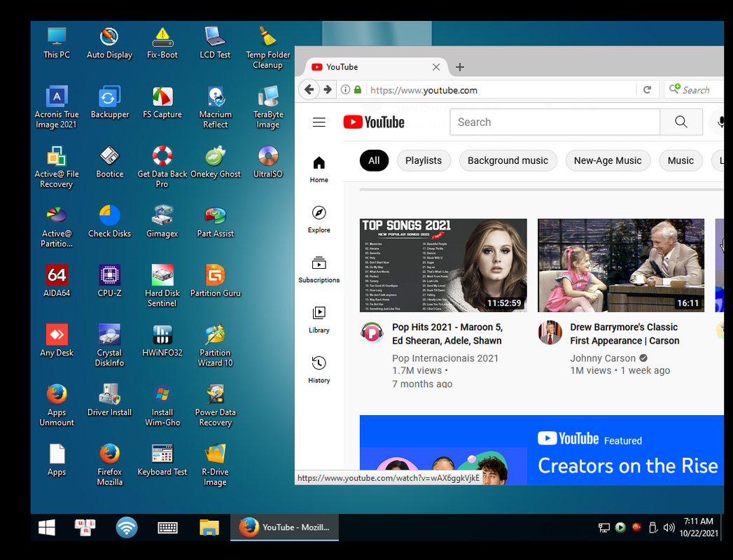Launch Any Desk desktop icon
Viewport: 733px width, 560px height.
(57, 341)
